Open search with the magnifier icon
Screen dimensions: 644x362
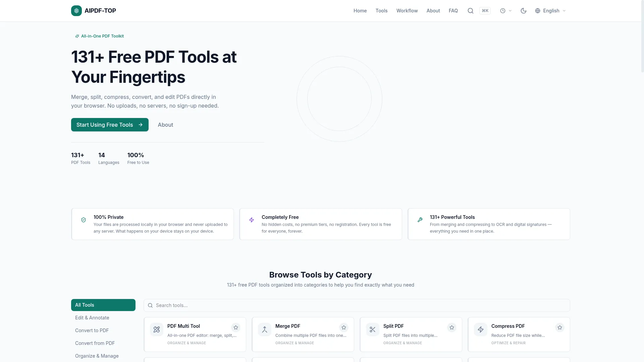click(x=471, y=11)
